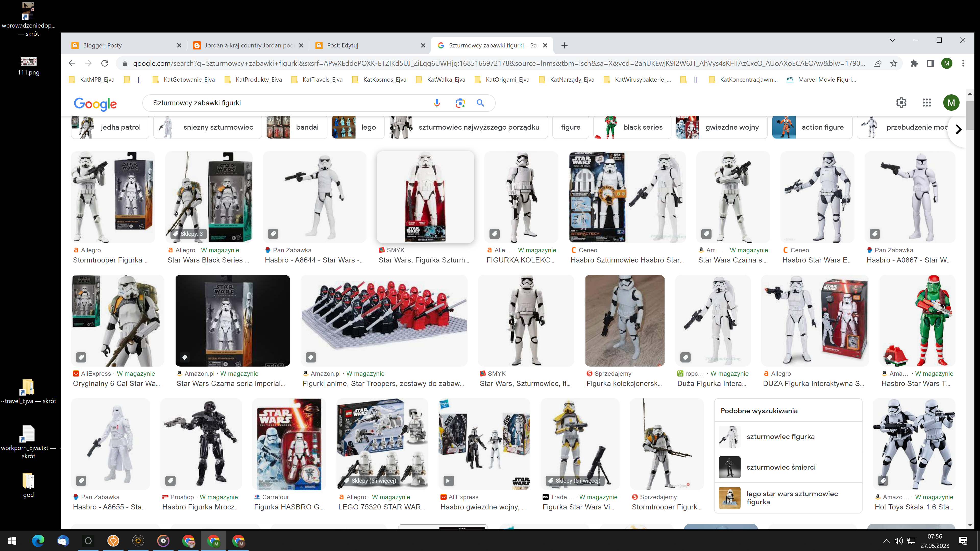Open Windows Start menu
Screen dimensions: 980x551
pos(12,541)
